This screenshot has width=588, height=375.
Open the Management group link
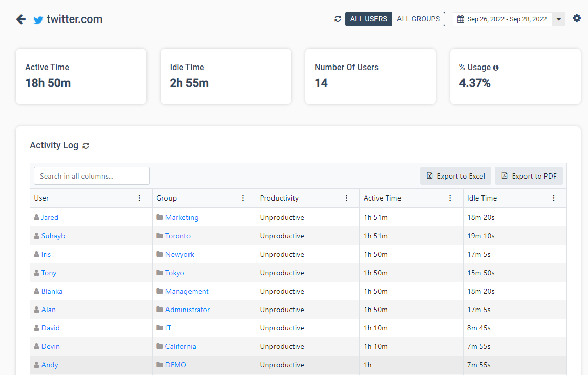tap(187, 291)
